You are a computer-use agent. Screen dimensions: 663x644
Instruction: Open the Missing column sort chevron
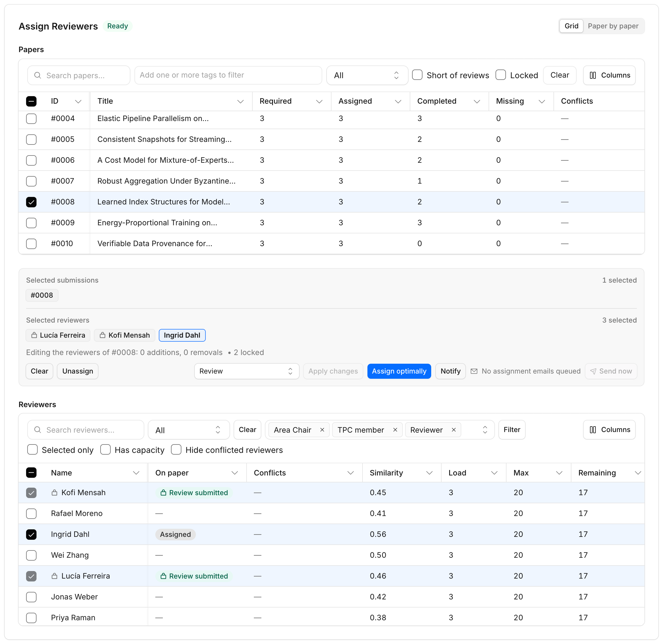coord(542,101)
